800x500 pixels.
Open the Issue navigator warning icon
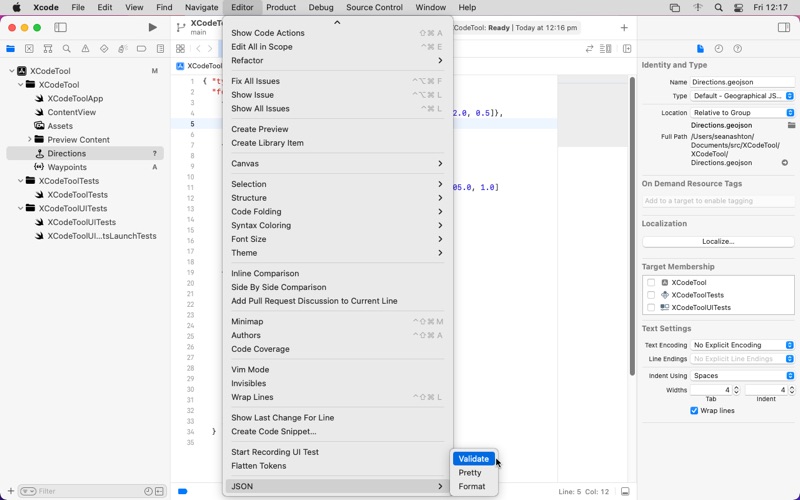85,48
